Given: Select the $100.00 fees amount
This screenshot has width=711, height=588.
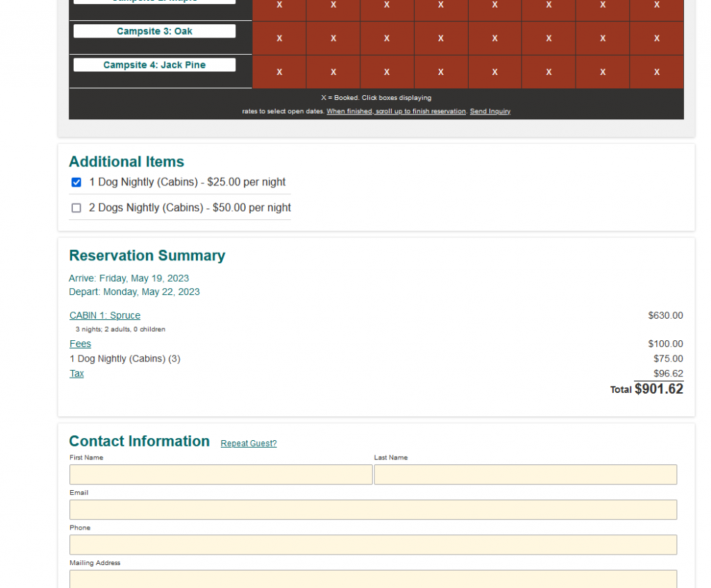Looking at the screenshot, I should [x=665, y=344].
